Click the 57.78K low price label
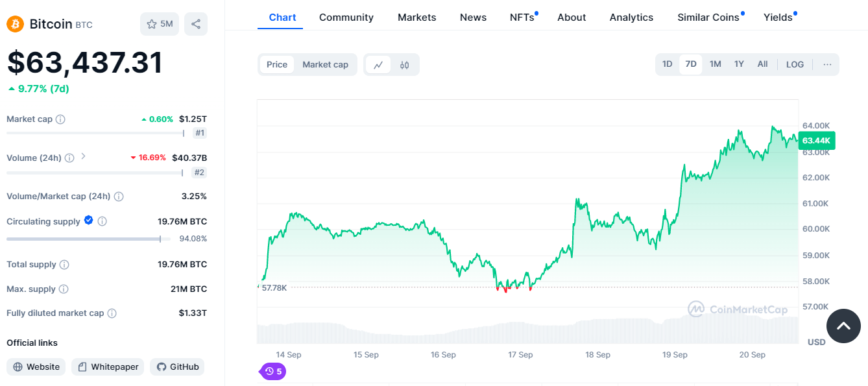868x386 pixels. click(274, 287)
